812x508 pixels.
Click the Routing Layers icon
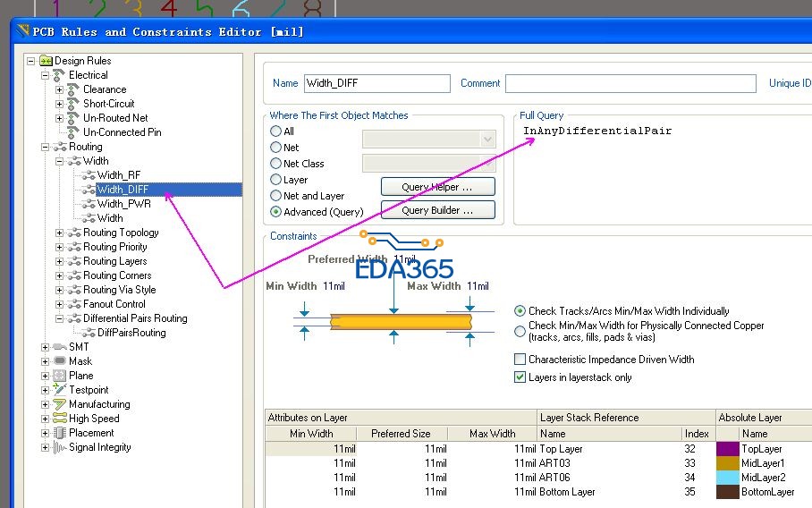click(74, 261)
